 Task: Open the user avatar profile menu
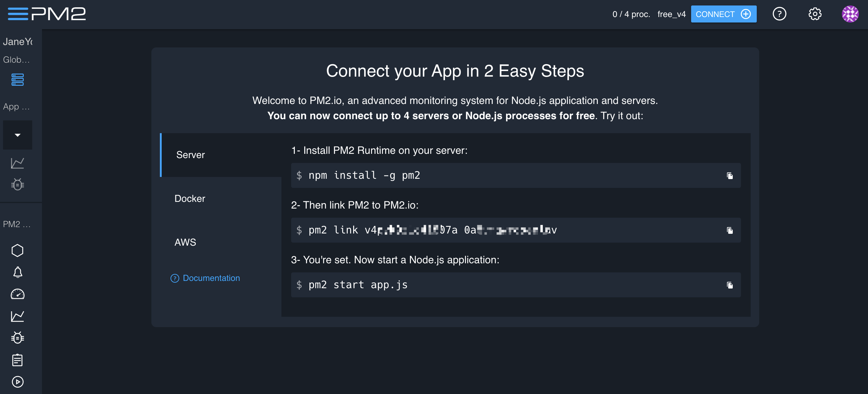coord(850,14)
